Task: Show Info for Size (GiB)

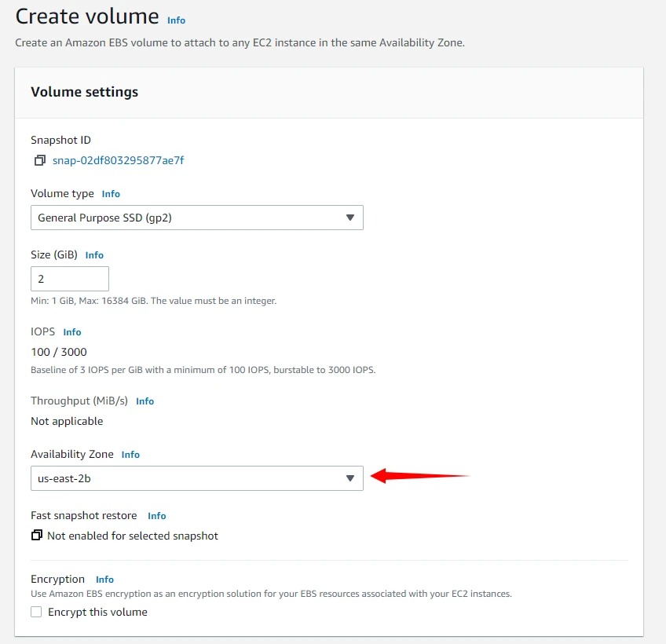Action: 94,255
